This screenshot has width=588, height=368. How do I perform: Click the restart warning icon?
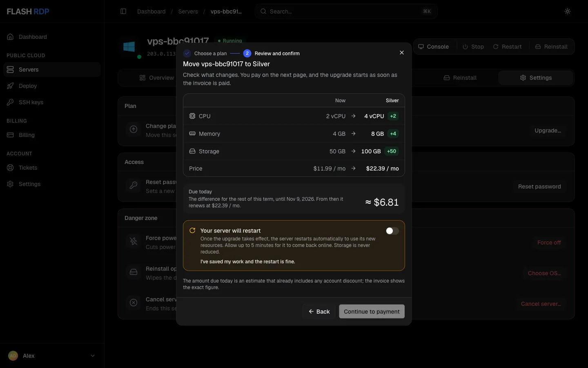[x=192, y=231]
